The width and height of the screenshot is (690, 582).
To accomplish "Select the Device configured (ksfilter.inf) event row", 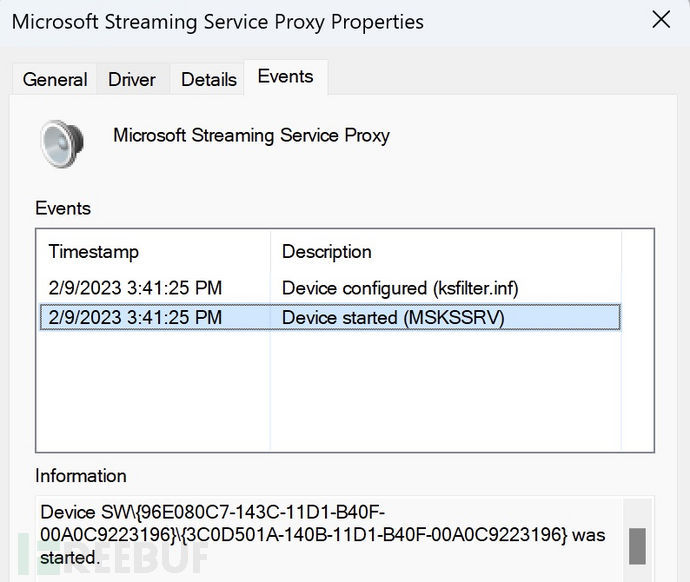I will click(x=330, y=288).
